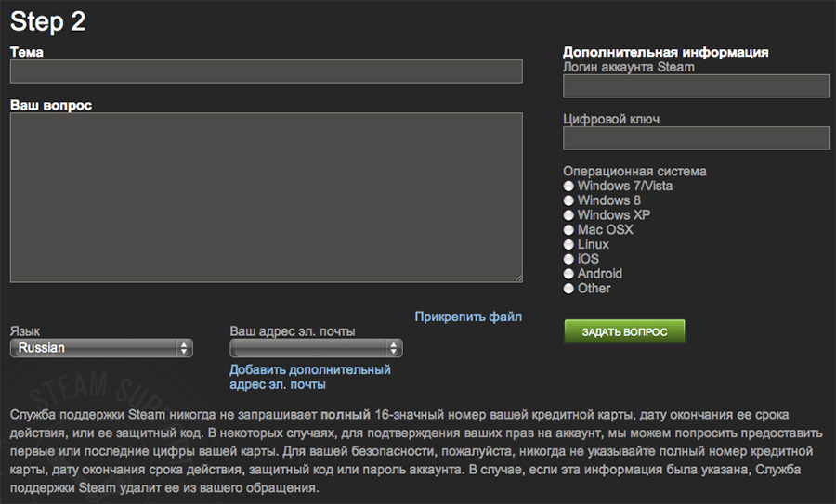Choose Windows XP as operating system
The width and height of the screenshot is (836, 504).
coord(568,215)
